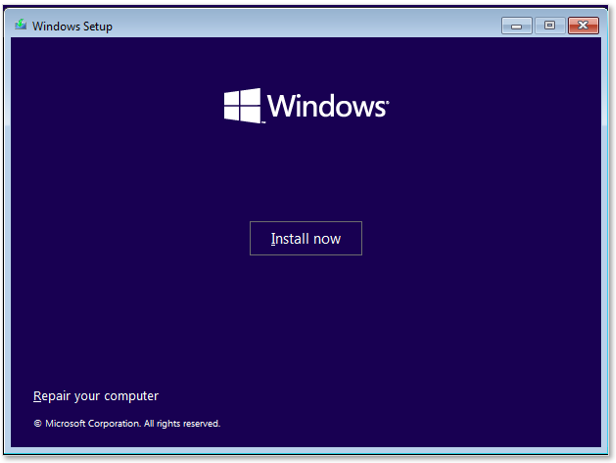Click the Microsoft Corporation copyright notice
This screenshot has height=463, width=616.
tap(127, 423)
